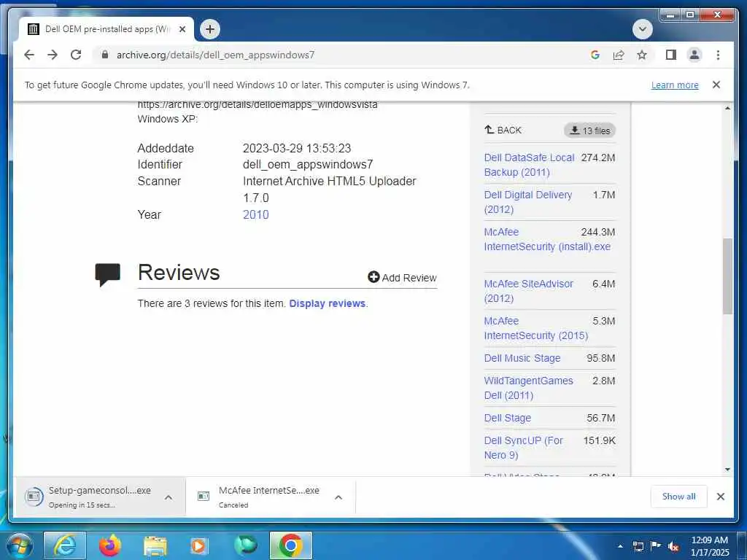Open WildTangentGames Dell (2011) file
The width and height of the screenshot is (747, 560).
[528, 388]
